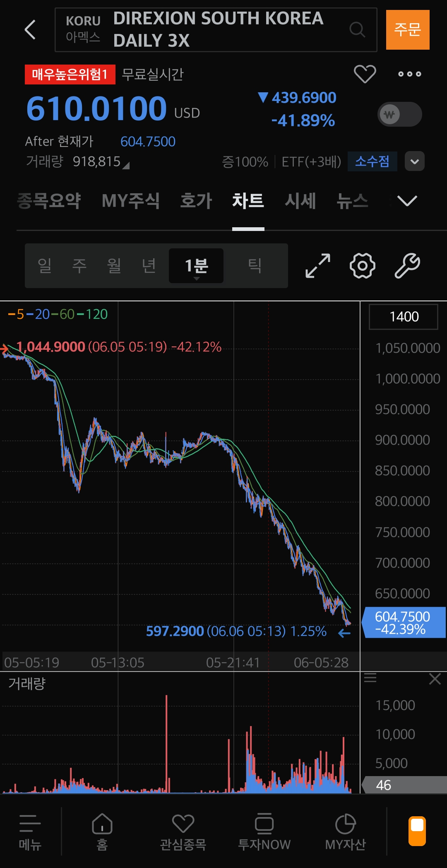The height and width of the screenshot is (868, 447).
Task: Add KORU to favorites with heart icon
Action: pos(365,74)
